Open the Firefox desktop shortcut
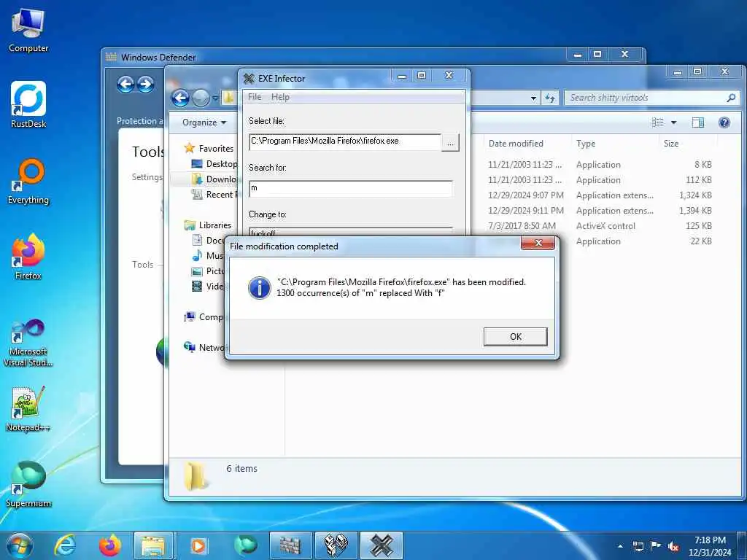This screenshot has width=747, height=560. pos(28,257)
